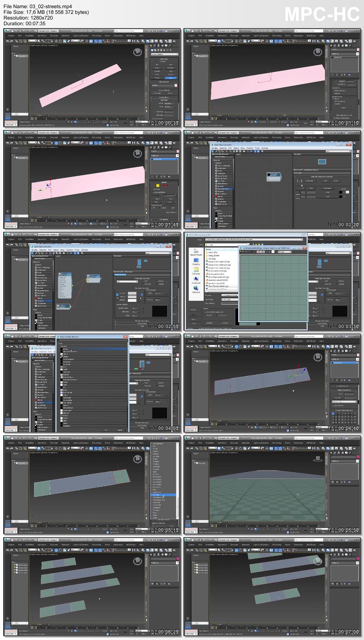This screenshot has width=364, height=640.
Task: Open the Customize menu in the 00:00:35 frame
Action: point(118,36)
